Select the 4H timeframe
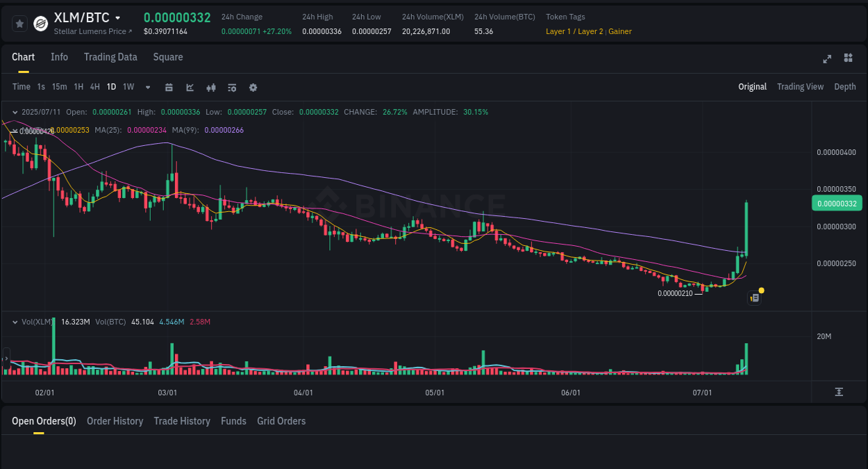Viewport: 868px width, 469px height. point(94,87)
